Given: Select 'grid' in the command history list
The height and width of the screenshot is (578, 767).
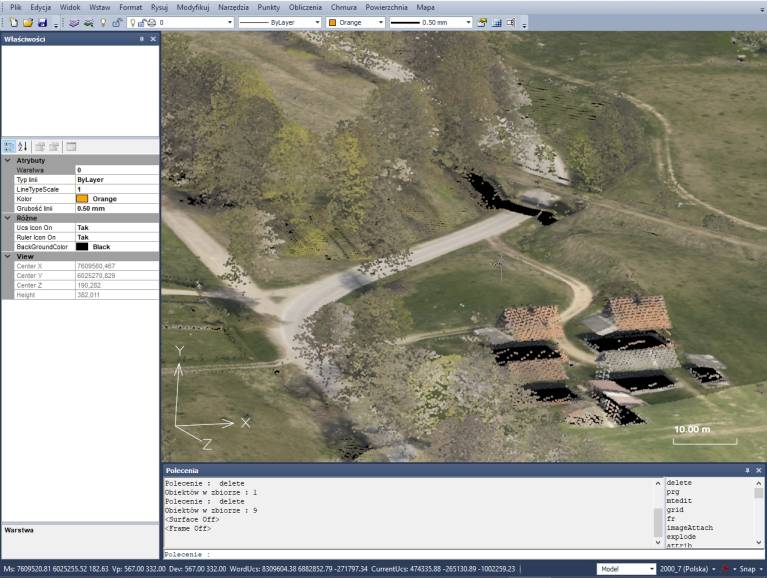Looking at the screenshot, I should click(x=675, y=510).
